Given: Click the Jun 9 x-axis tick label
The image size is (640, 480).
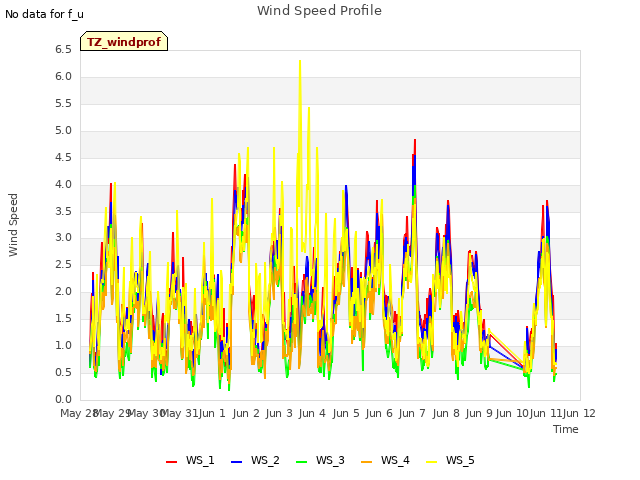Looking at the screenshot, I should (x=479, y=413).
